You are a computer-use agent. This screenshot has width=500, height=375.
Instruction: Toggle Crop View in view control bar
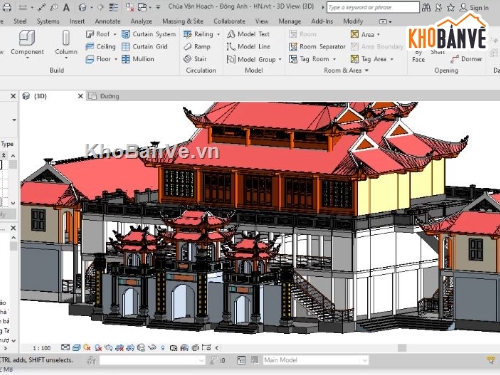coord(119,348)
